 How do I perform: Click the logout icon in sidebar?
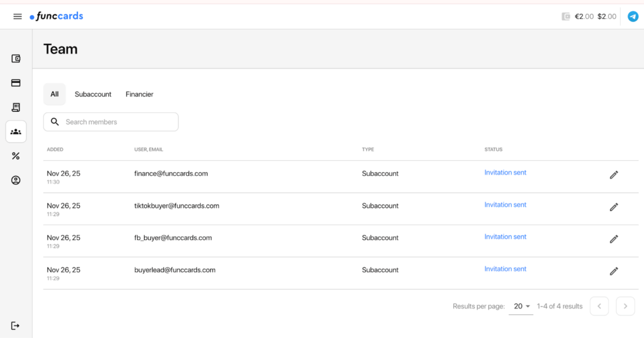(15, 325)
